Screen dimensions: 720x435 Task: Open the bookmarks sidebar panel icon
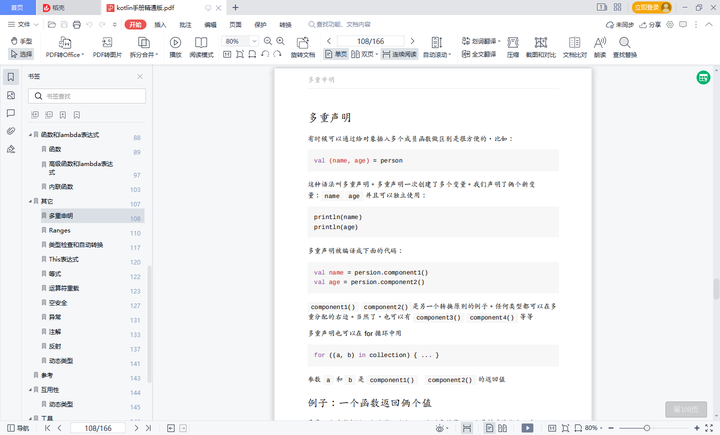11,77
